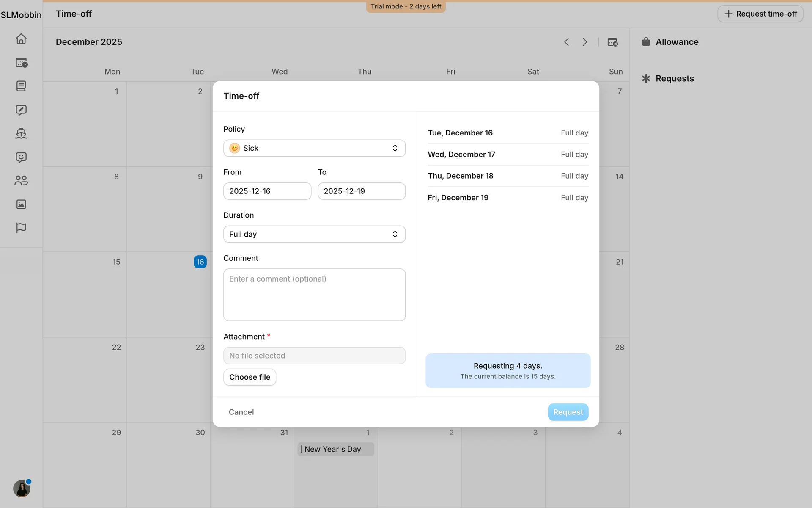Screen dimensions: 812x508
Task: Click the To date field
Action: tap(361, 191)
